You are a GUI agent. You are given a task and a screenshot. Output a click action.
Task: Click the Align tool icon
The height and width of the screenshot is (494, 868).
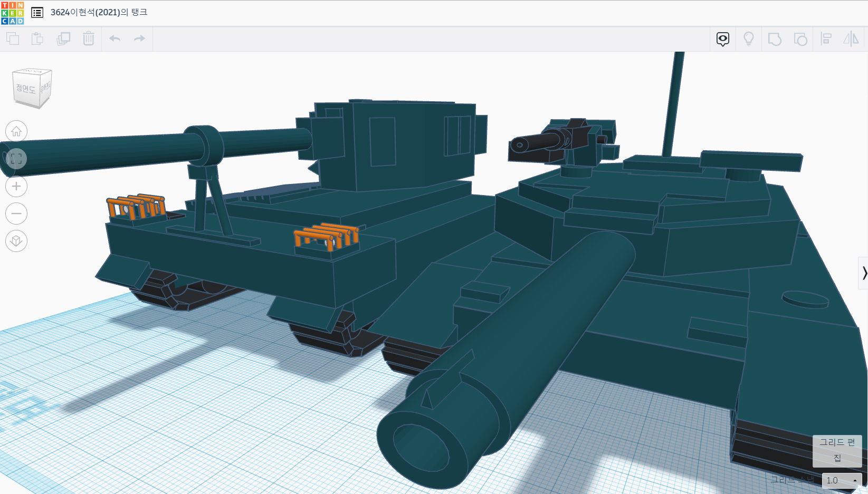826,39
